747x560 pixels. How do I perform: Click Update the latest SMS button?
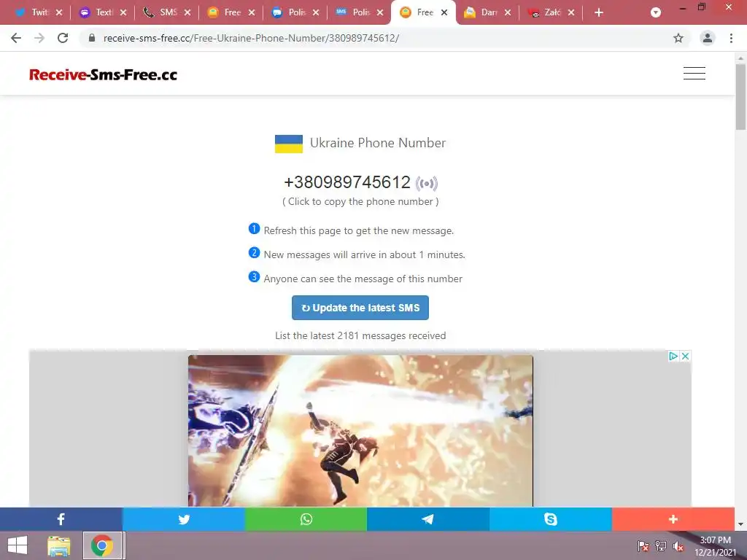pyautogui.click(x=360, y=308)
